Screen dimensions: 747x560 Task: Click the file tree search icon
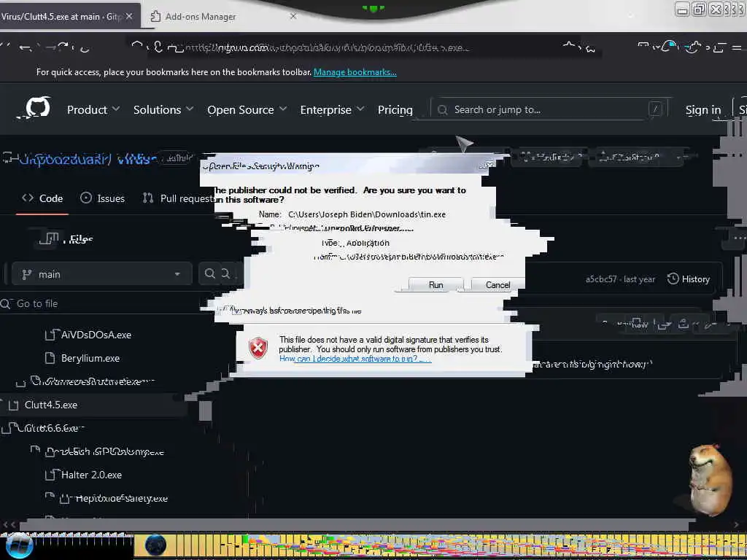[209, 273]
